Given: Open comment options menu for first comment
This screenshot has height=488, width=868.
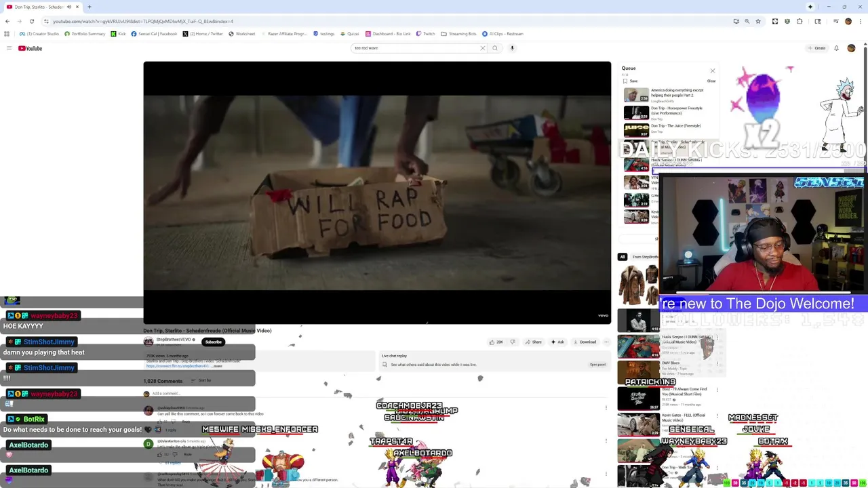Looking at the screenshot, I should point(606,408).
